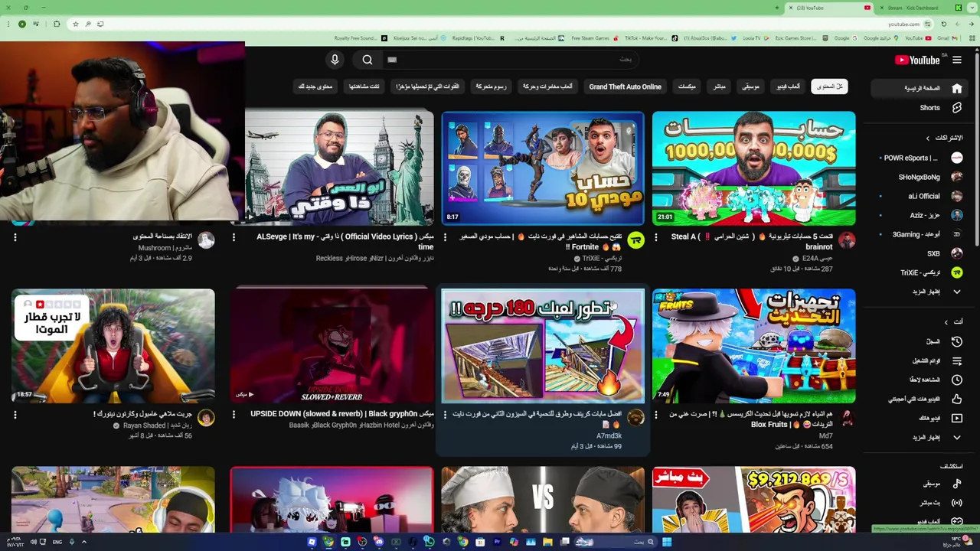Click the Windows Start button
This screenshot has height=551, width=980.
pos(667,542)
